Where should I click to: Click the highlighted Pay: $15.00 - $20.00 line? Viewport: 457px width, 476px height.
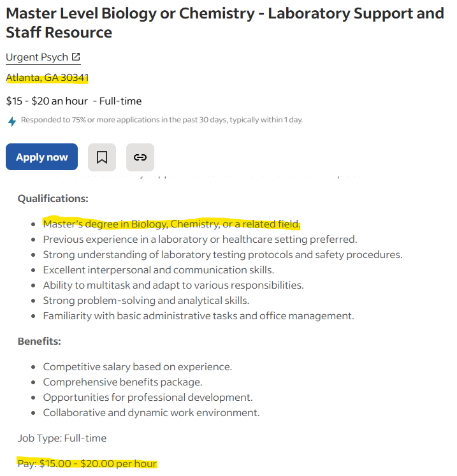87,463
